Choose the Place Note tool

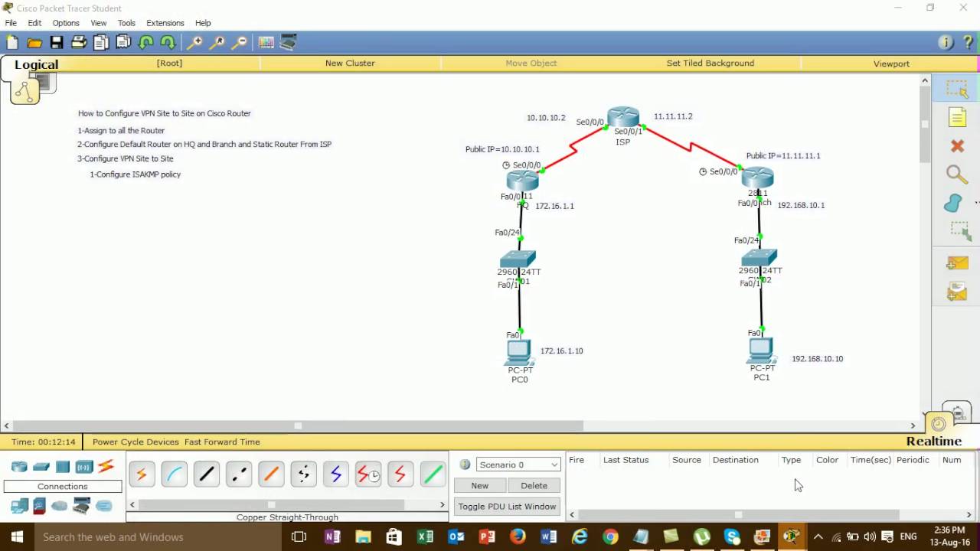pos(957,117)
